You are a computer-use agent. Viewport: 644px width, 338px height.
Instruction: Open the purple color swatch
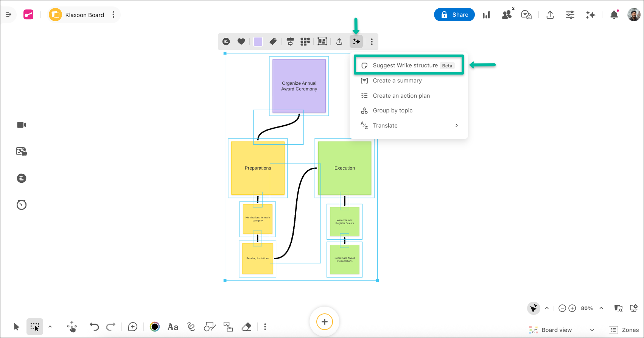[x=258, y=42]
